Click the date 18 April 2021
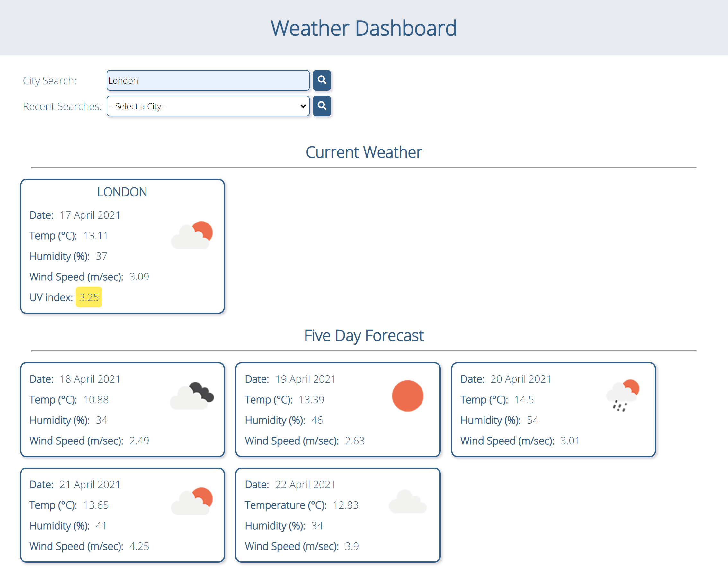 click(90, 379)
